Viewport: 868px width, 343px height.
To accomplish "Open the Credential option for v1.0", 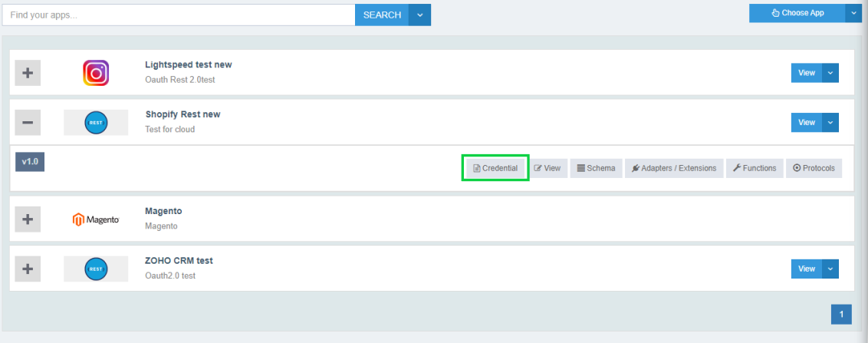I will [x=495, y=168].
